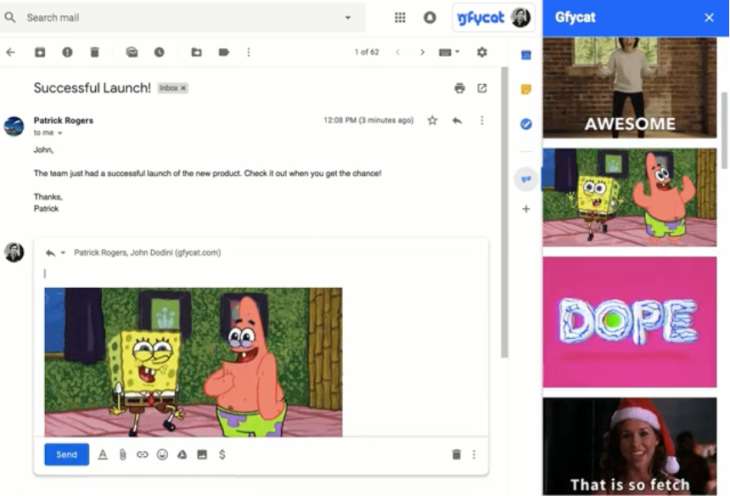Remove the Inbox label from the subject
Screen dimensions: 730x496
coord(183,88)
